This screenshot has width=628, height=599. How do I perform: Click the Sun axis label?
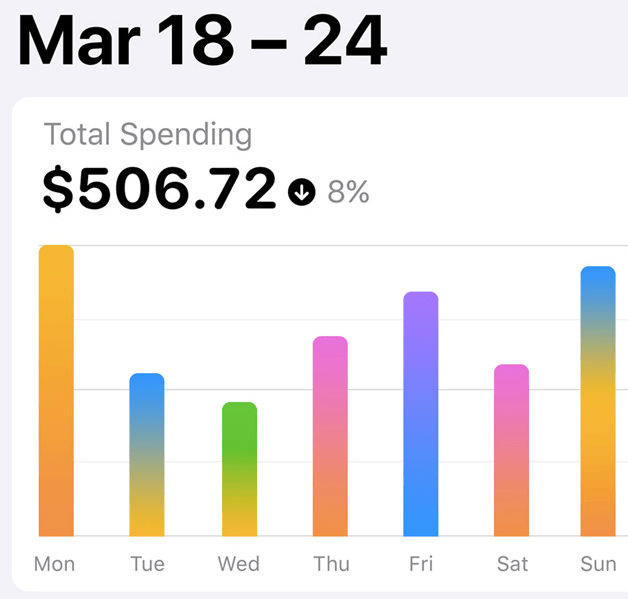coord(599,564)
